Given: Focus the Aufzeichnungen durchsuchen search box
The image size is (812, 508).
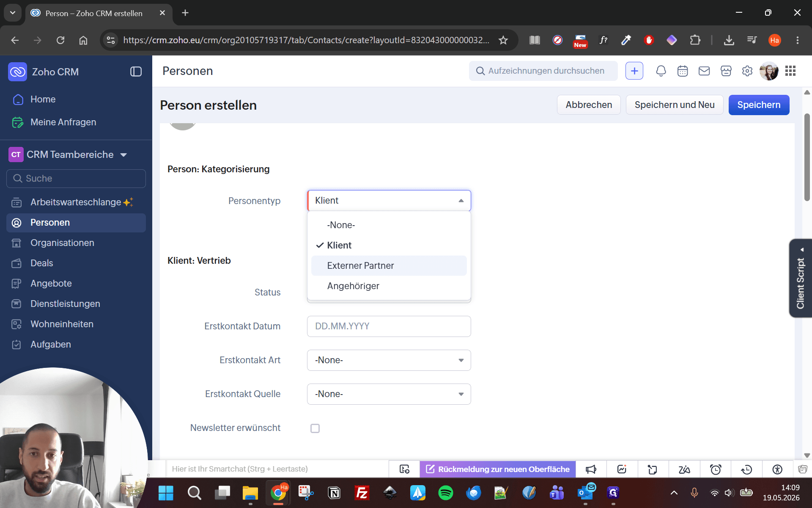Looking at the screenshot, I should point(543,71).
